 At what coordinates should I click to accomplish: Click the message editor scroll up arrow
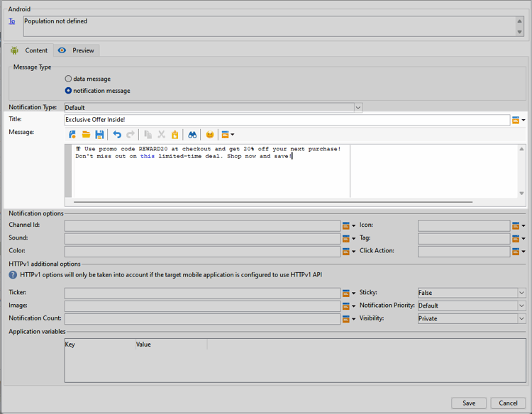(521, 149)
